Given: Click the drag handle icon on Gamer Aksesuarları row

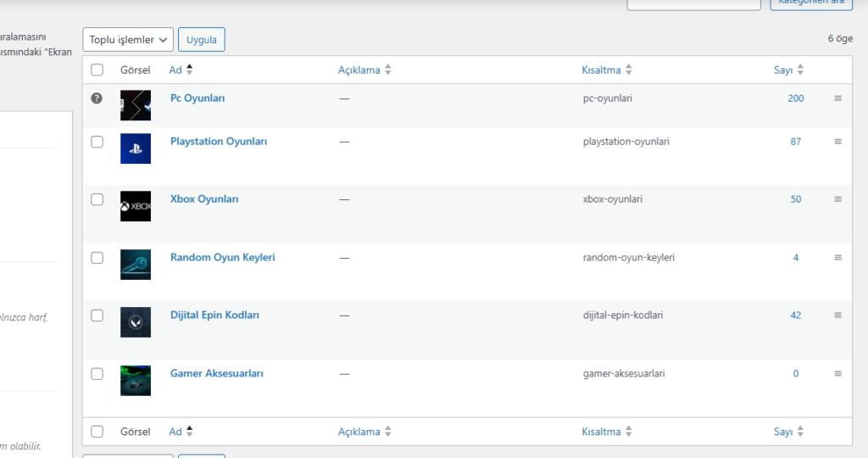Looking at the screenshot, I should pos(837,373).
